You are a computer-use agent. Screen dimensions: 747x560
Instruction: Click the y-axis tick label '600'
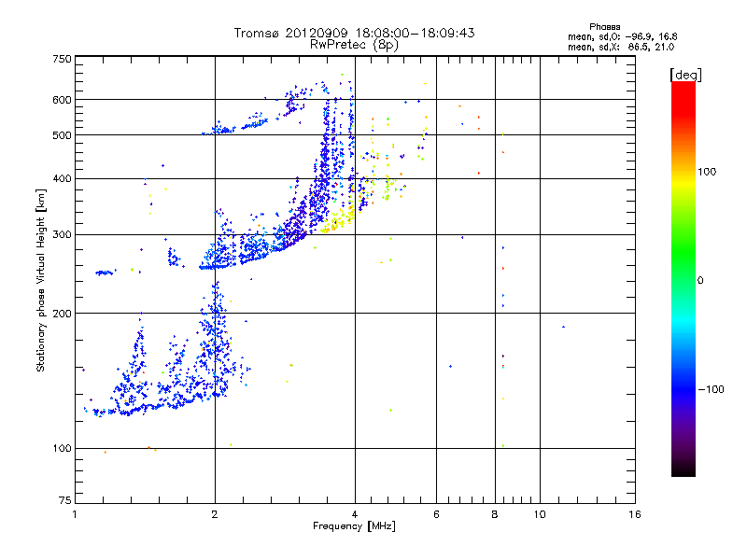point(62,100)
